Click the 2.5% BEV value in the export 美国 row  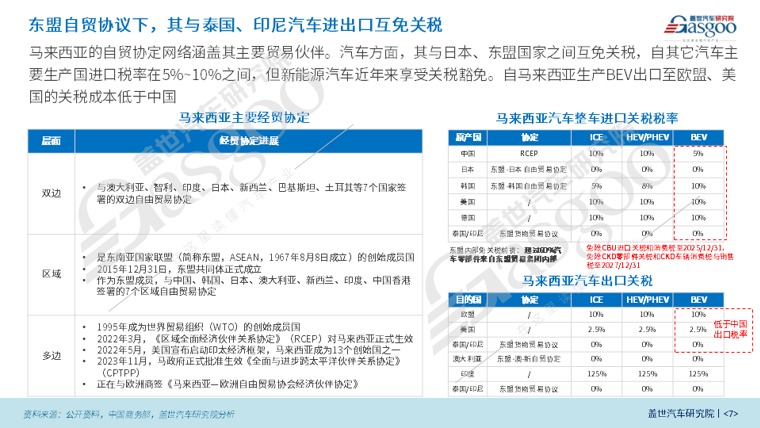point(698,330)
